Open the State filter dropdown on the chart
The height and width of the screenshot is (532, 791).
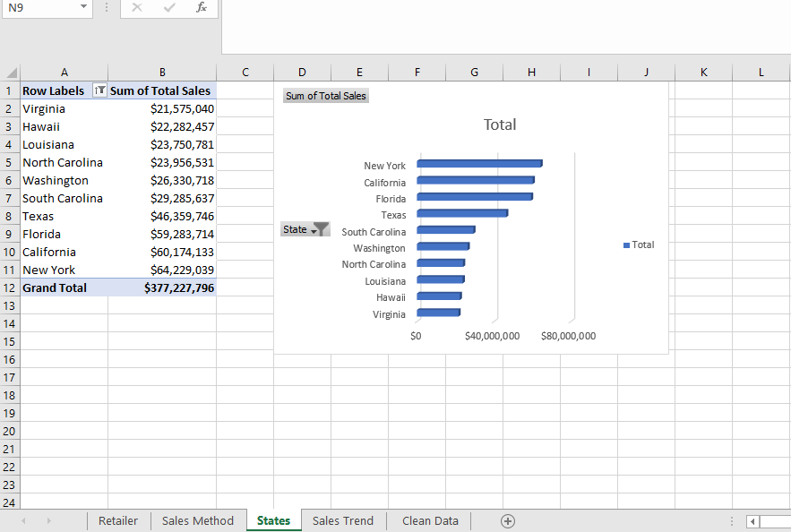tap(316, 229)
